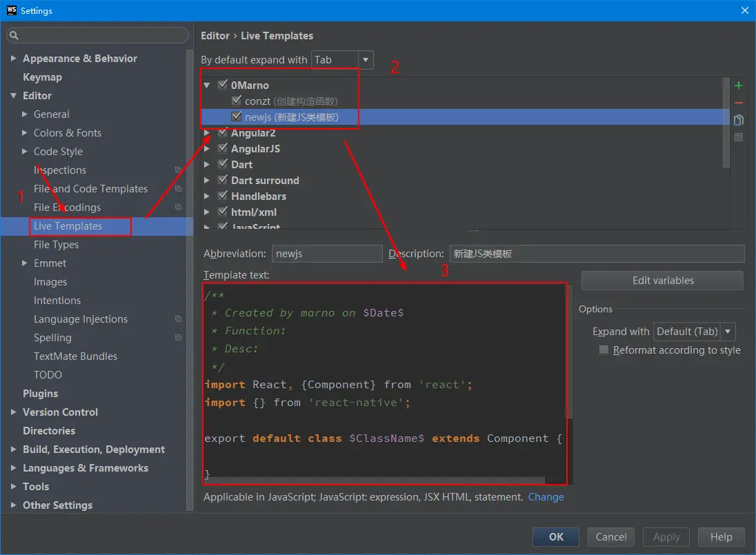Toggle the html/xml group checkbox

[223, 212]
